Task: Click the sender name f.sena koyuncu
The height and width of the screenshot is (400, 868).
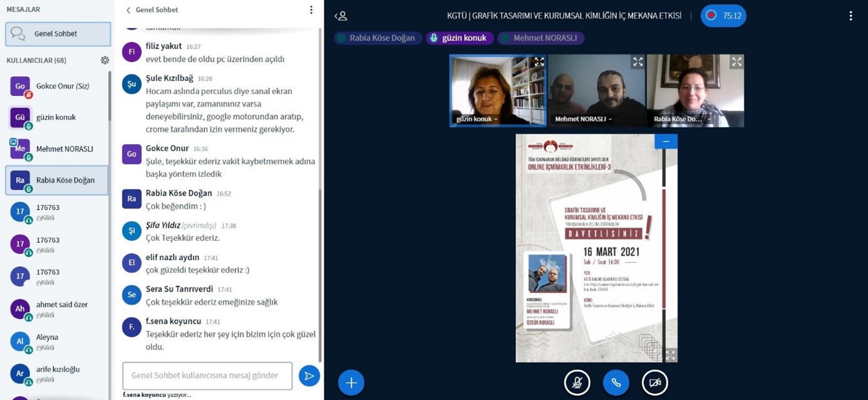Action: (173, 322)
